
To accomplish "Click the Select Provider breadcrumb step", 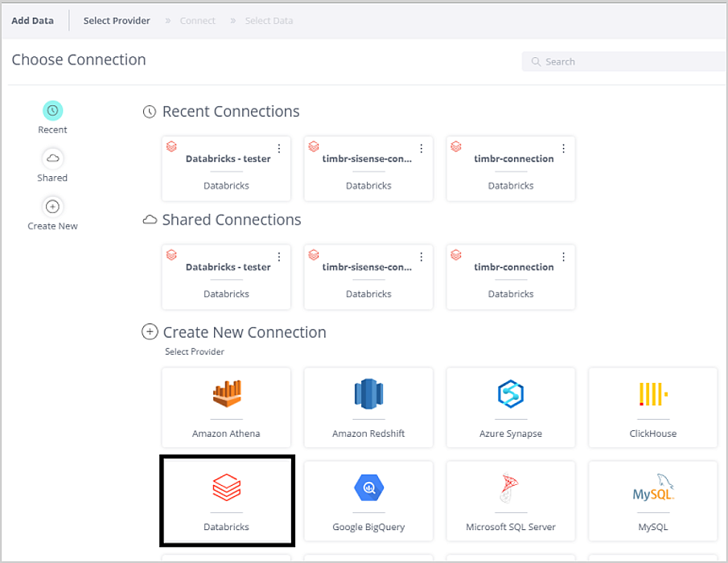I will click(117, 21).
